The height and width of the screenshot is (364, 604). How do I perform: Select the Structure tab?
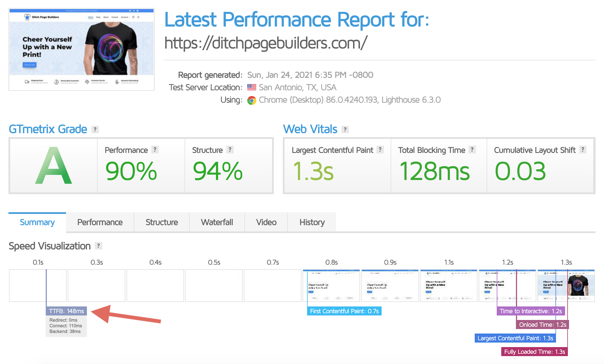click(162, 222)
